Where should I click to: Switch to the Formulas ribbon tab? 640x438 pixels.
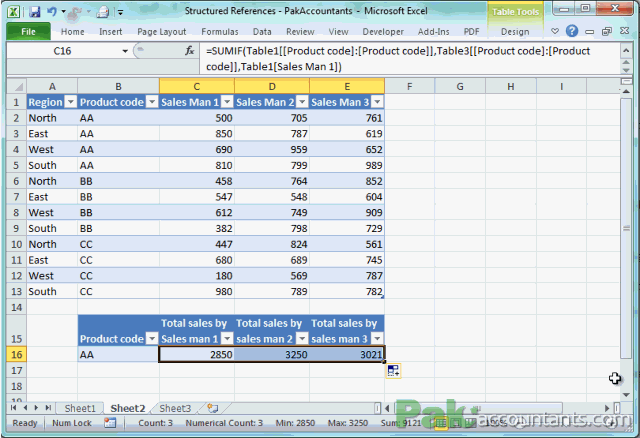[220, 31]
